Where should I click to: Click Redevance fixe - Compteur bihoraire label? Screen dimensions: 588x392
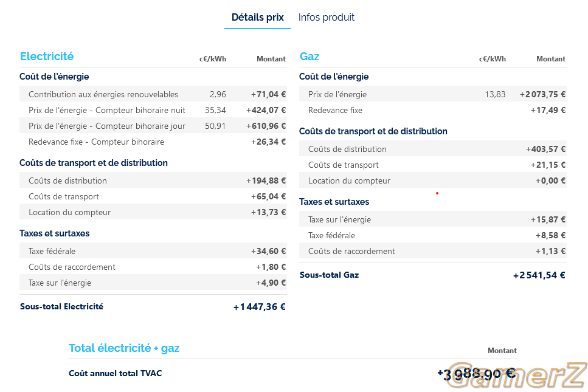click(96, 142)
